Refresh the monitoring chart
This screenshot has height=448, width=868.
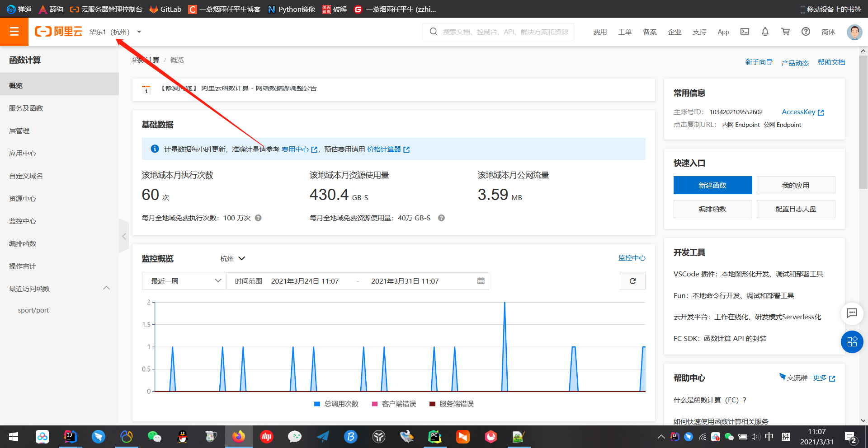632,281
